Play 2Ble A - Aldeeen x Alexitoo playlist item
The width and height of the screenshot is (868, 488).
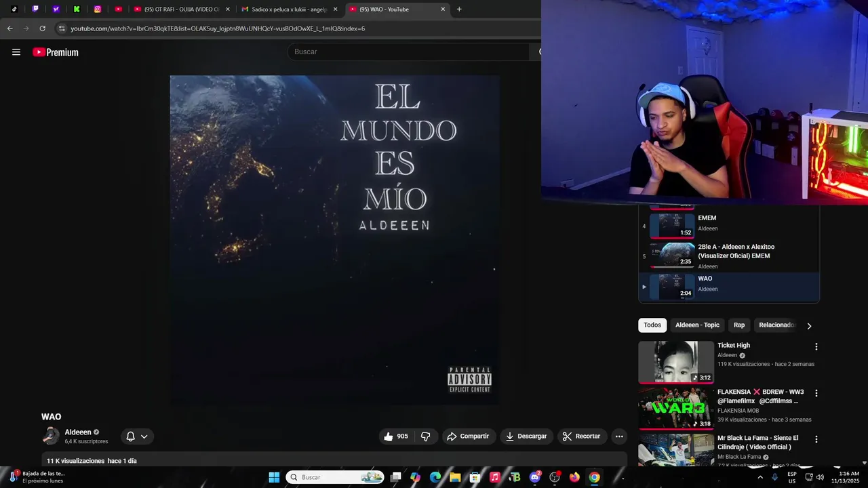729,256
